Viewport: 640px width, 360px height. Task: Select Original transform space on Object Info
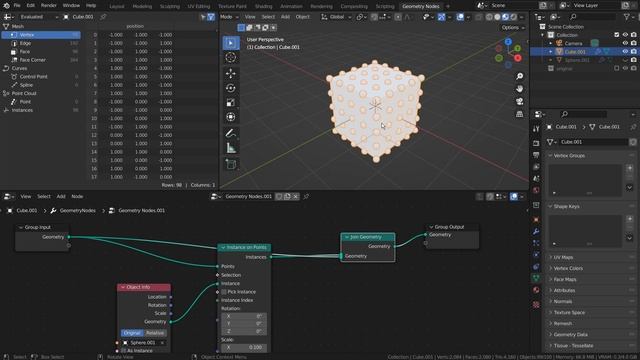(x=132, y=333)
